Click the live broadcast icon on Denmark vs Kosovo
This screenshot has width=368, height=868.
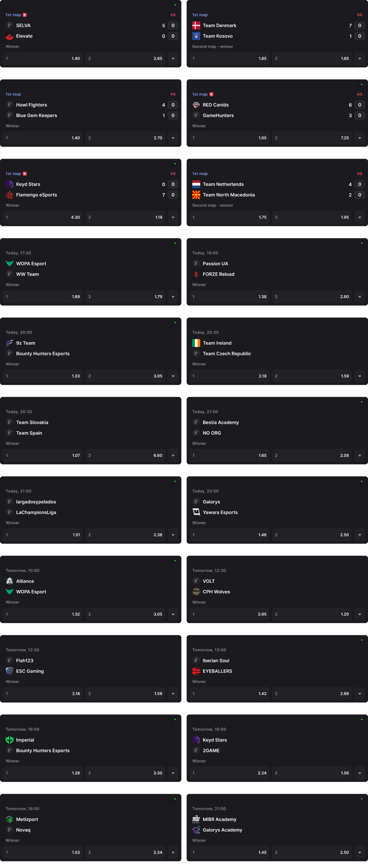coord(360,15)
